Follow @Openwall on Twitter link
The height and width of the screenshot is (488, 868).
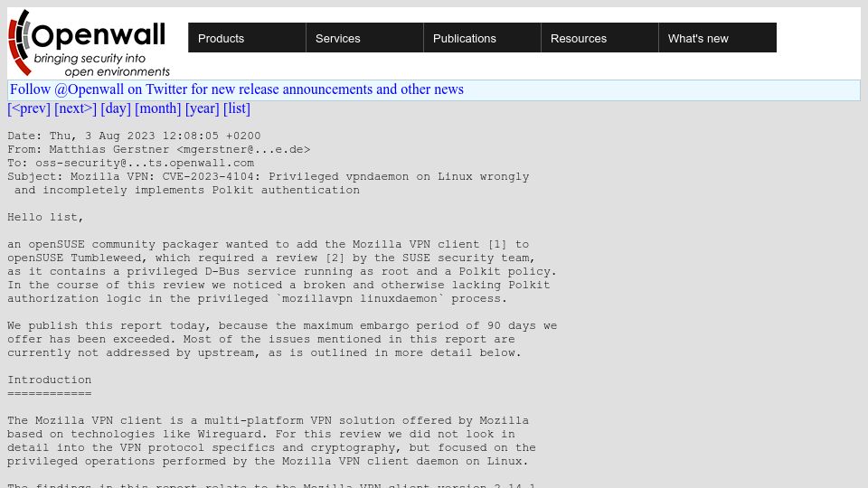click(x=236, y=89)
